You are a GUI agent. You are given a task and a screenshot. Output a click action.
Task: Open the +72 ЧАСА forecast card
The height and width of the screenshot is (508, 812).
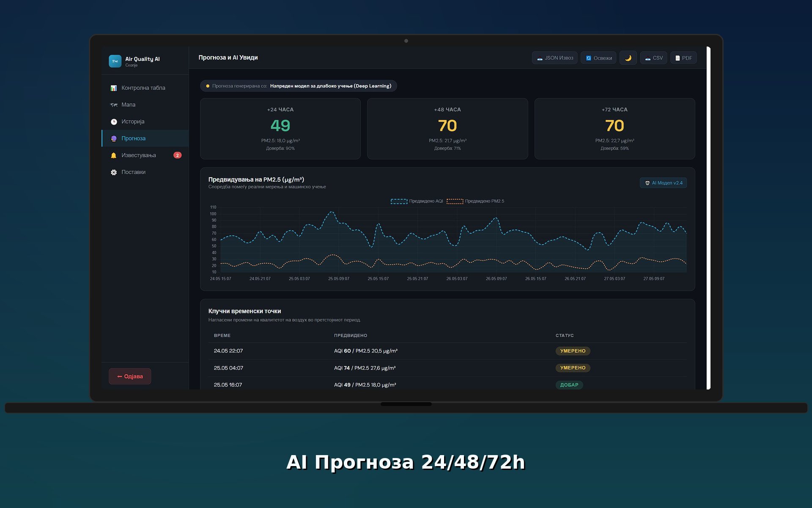[x=614, y=129]
